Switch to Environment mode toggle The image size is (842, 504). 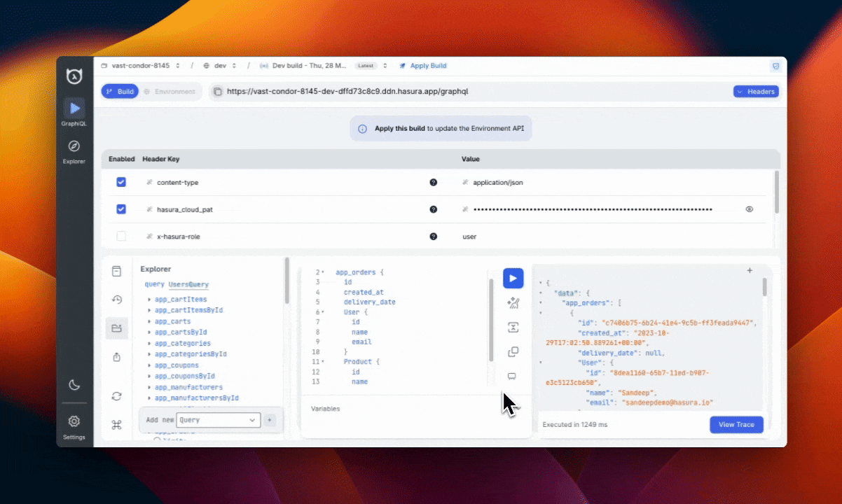coord(169,92)
